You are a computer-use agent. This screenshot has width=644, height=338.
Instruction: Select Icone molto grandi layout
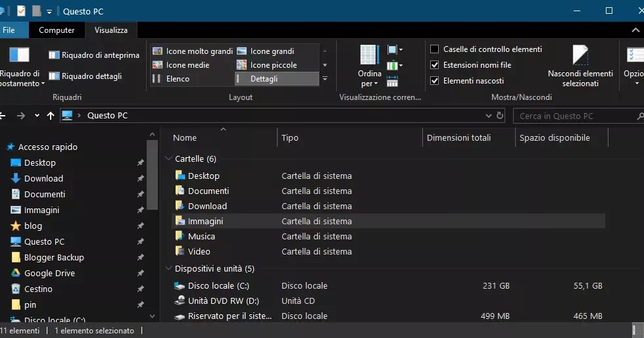157,51
